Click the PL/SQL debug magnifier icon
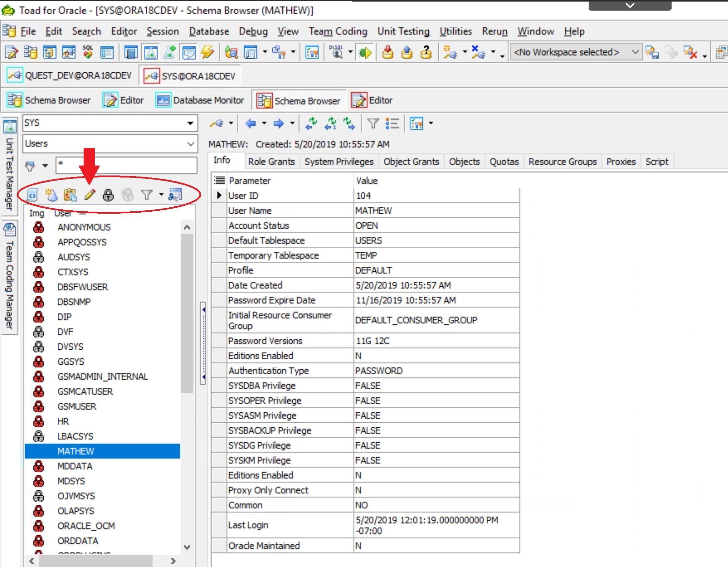728x567 pixels. (336, 52)
